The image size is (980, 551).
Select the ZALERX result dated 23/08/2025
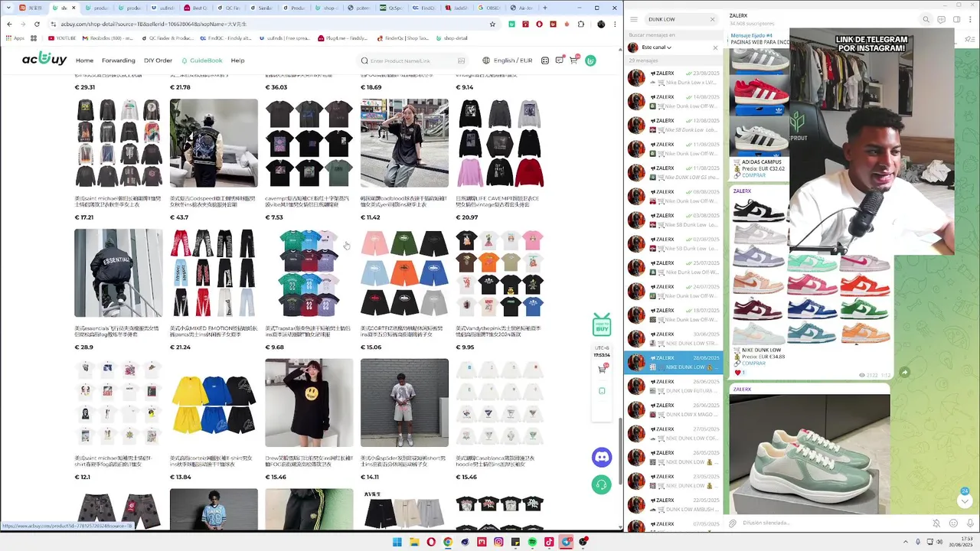coord(674,77)
